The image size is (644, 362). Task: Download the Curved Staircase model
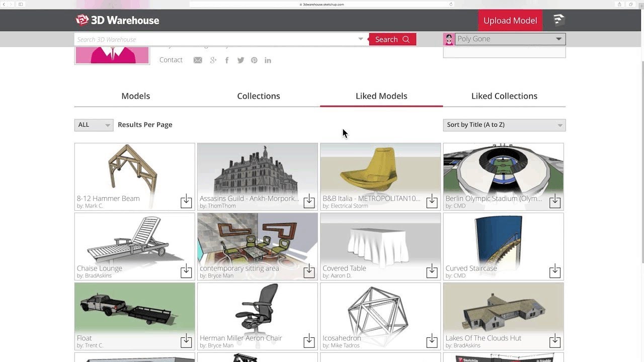pos(555,271)
